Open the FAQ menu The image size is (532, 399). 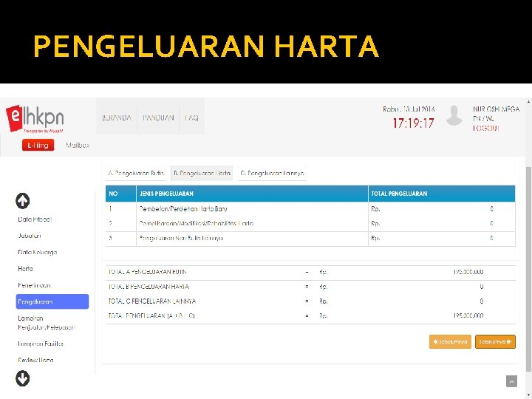tap(191, 117)
